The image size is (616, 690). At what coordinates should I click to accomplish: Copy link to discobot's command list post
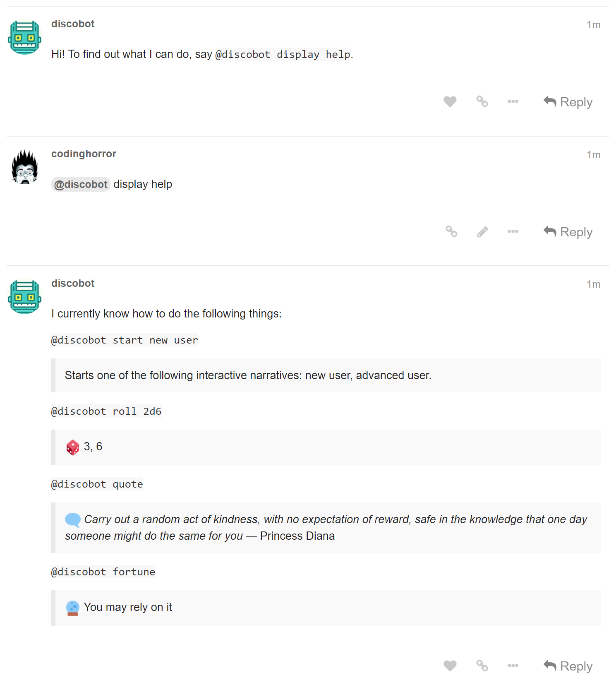(481, 666)
